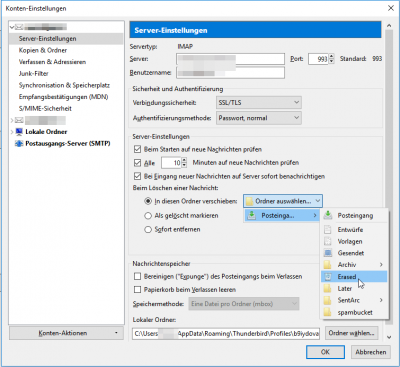The image size is (400, 367).
Task: Click the Posteinga... parent menu entry
Action: [x=282, y=215]
